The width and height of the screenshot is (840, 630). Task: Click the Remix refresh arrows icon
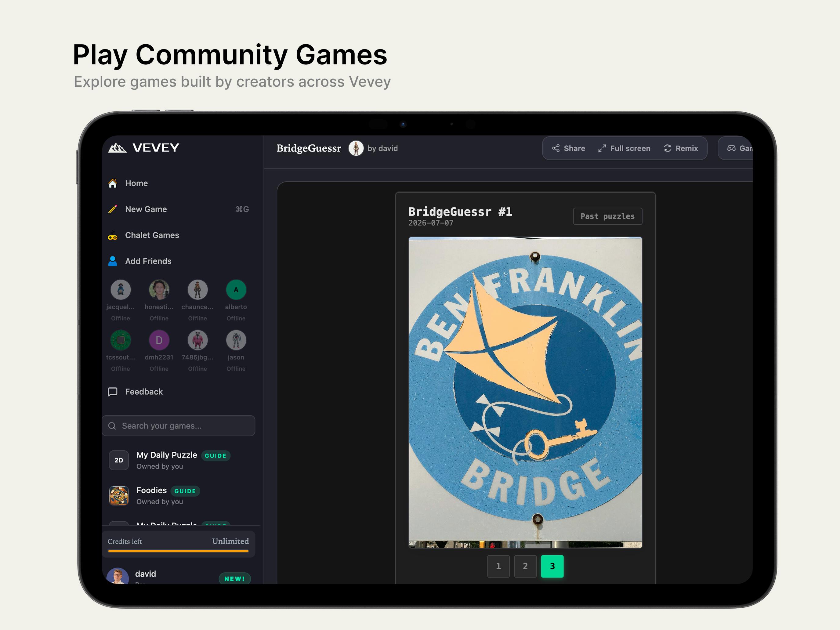(668, 148)
